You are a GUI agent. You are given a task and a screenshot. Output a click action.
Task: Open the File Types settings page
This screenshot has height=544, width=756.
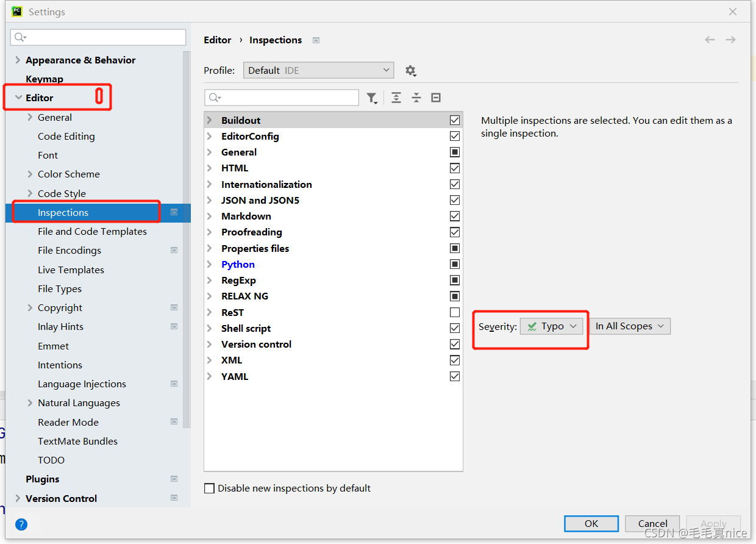(60, 289)
